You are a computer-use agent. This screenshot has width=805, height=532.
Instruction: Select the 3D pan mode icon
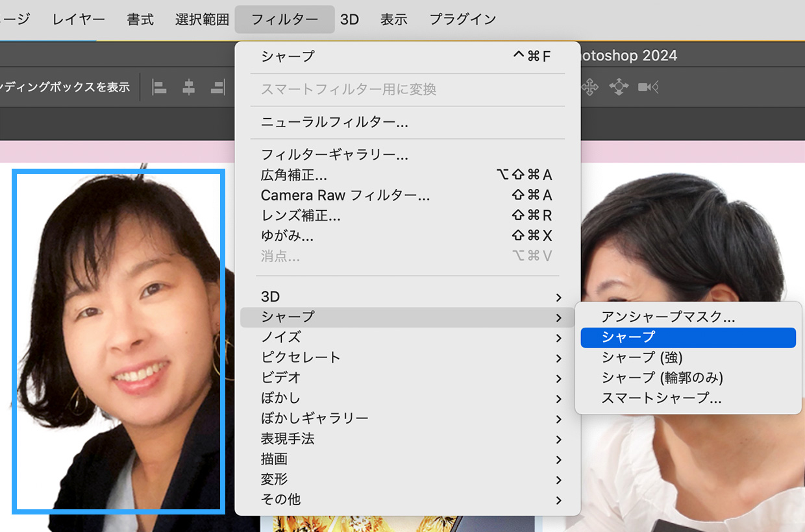click(x=589, y=87)
